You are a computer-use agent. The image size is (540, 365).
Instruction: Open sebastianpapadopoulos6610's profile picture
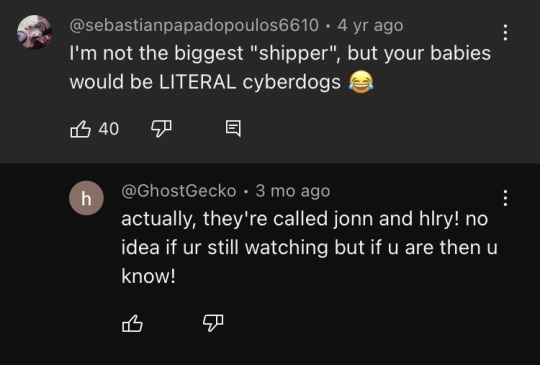[34, 32]
